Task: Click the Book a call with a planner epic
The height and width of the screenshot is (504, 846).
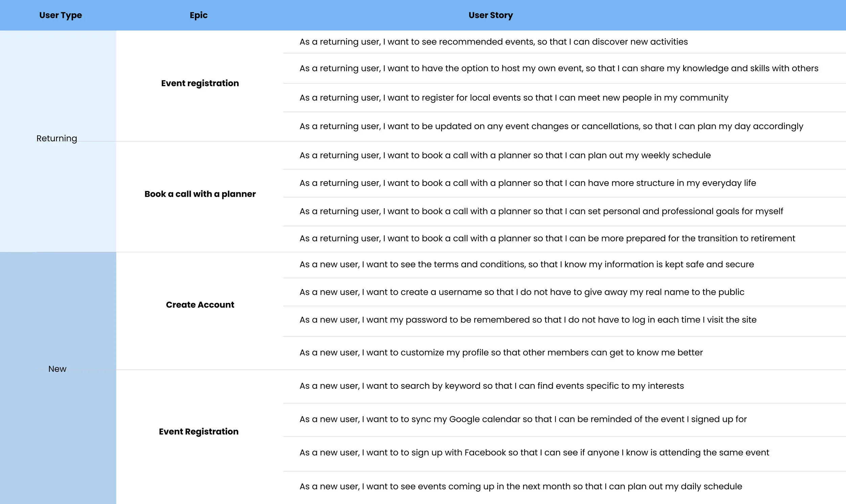Action: [200, 194]
